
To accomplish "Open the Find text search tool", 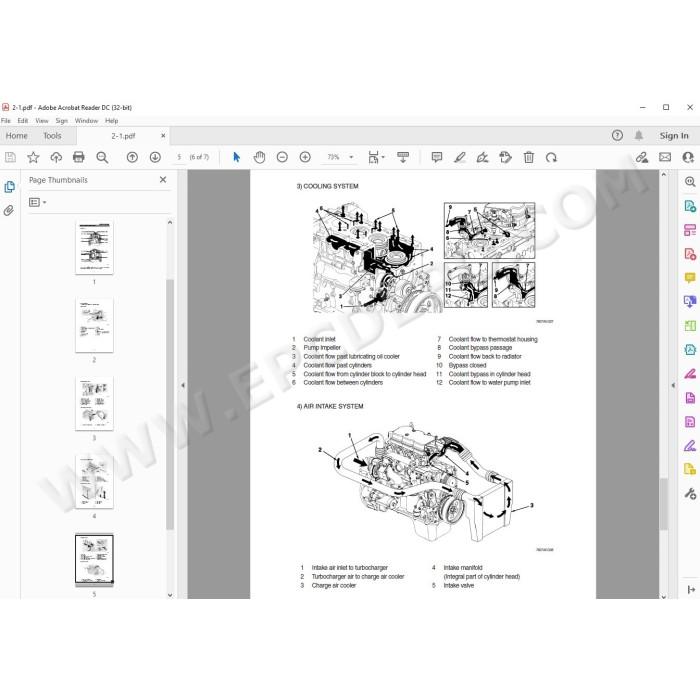I will click(x=102, y=157).
